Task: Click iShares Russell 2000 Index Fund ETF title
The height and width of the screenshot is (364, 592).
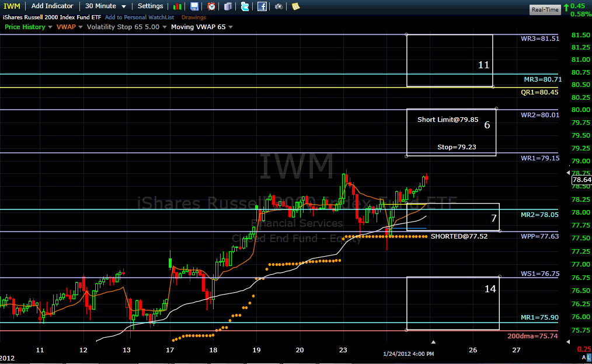Action: coord(52,17)
